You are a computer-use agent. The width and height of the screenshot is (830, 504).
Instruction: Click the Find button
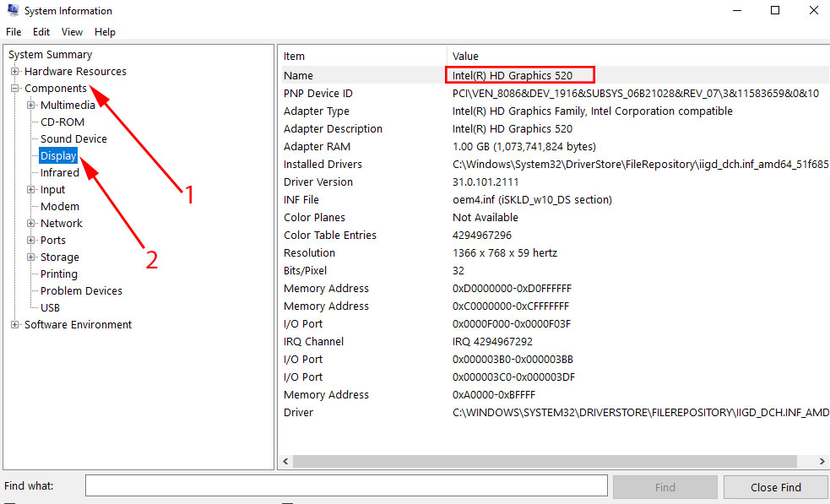(665, 486)
